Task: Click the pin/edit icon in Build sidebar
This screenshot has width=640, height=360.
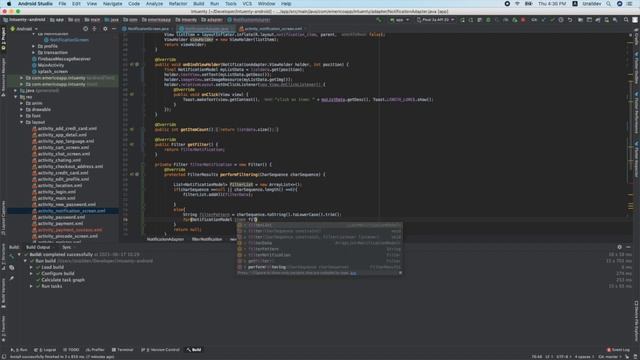Action: click(x=11, y=279)
